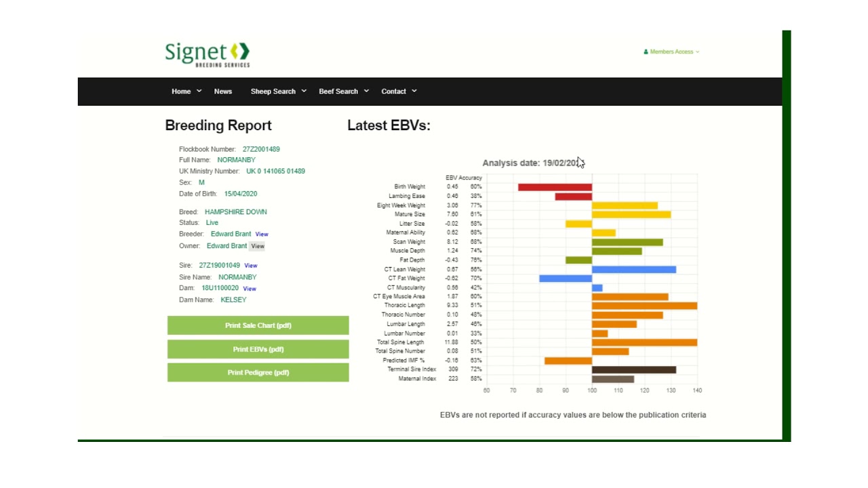Image resolution: width=868 pixels, height=488 pixels.
Task: Click UK Ministry Number UK 0 141065 01489
Action: click(275, 171)
